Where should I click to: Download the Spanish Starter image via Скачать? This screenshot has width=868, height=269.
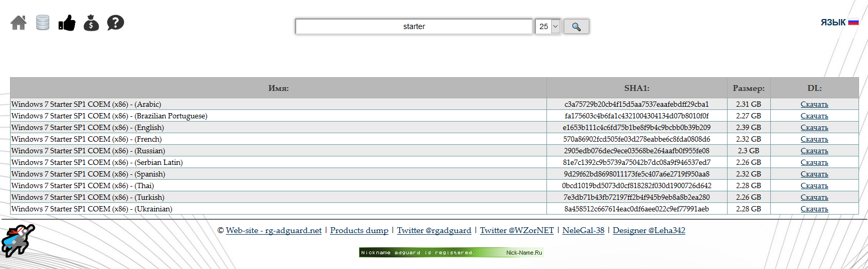814,174
